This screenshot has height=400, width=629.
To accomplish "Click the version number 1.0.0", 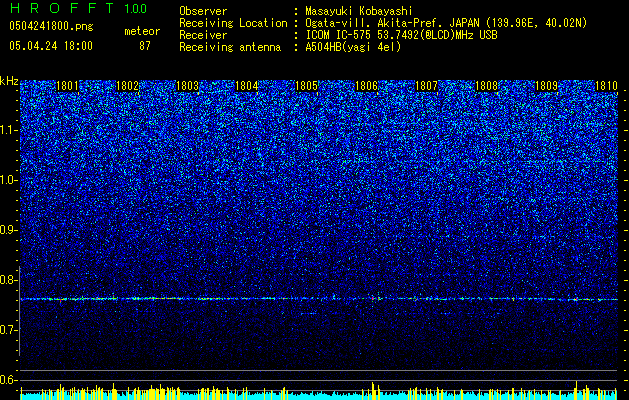I will pos(136,8).
